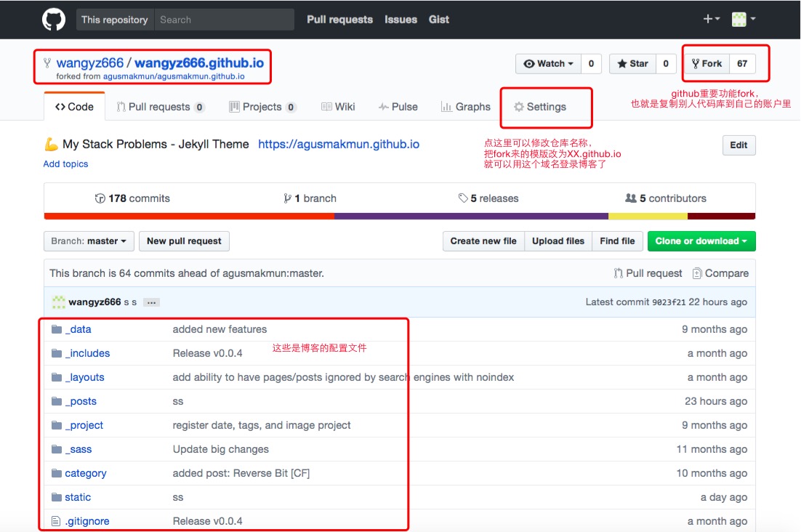
Task: Click the New pull request button
Action: click(184, 241)
